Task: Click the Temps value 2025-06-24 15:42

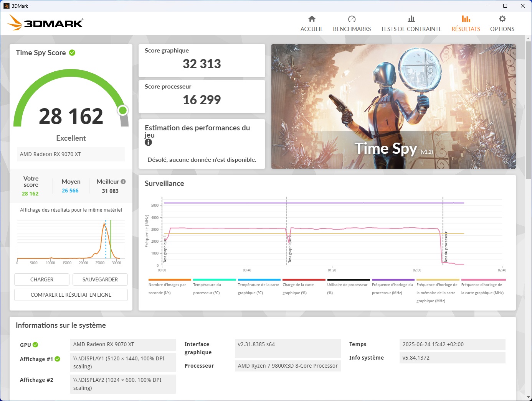Action: tap(453, 344)
